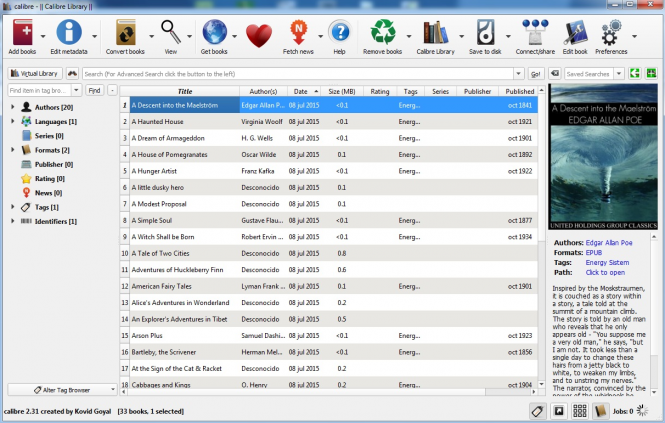
Task: Click the copy saved search icon
Action: pyautogui.click(x=634, y=73)
